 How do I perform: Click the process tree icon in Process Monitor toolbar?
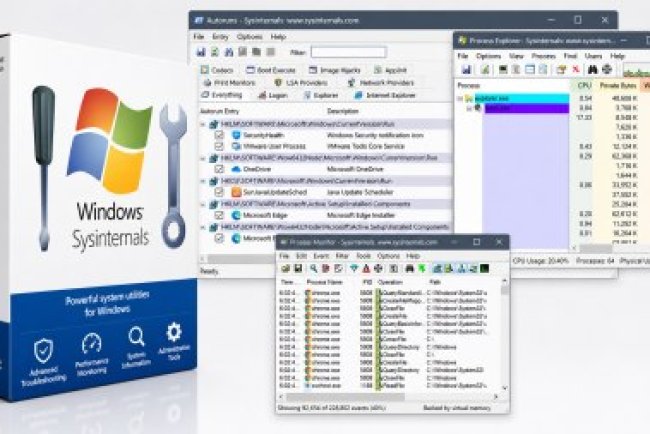394,269
